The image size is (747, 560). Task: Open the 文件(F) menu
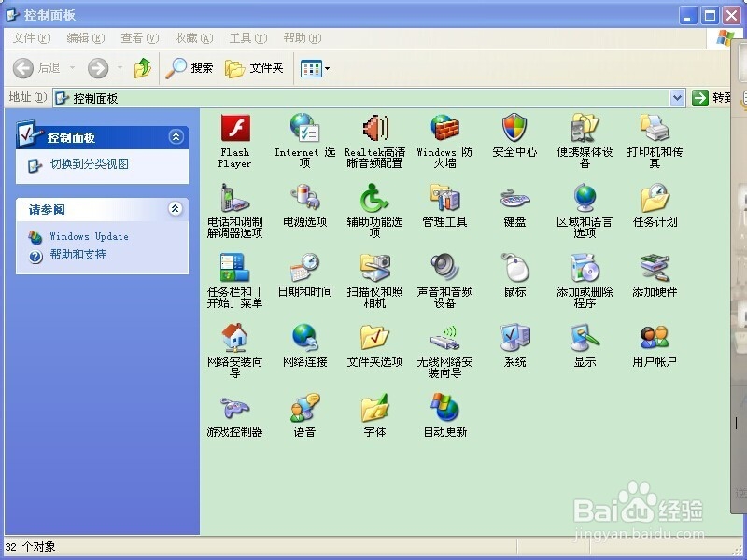tap(32, 38)
